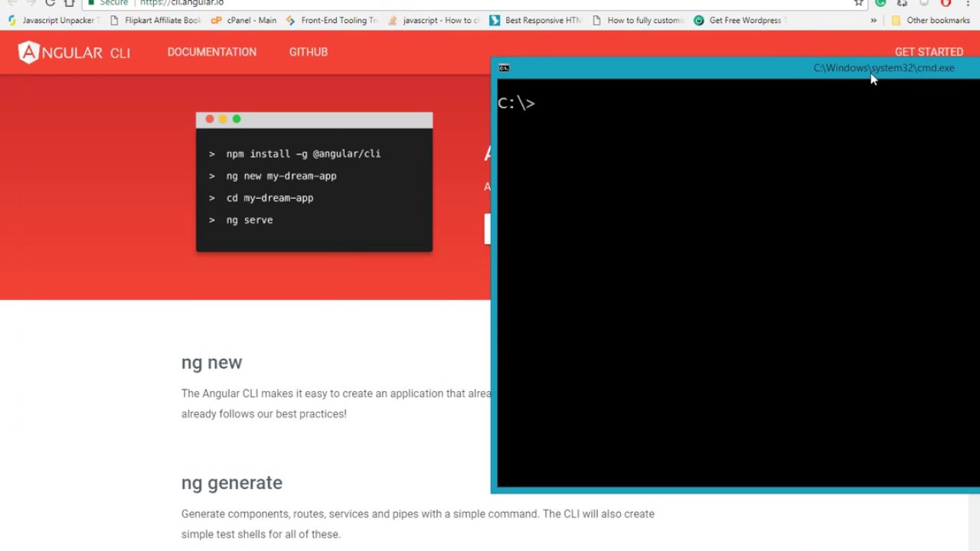Click the ng new heading
Viewport: 980px width, 551px height.
(x=211, y=363)
